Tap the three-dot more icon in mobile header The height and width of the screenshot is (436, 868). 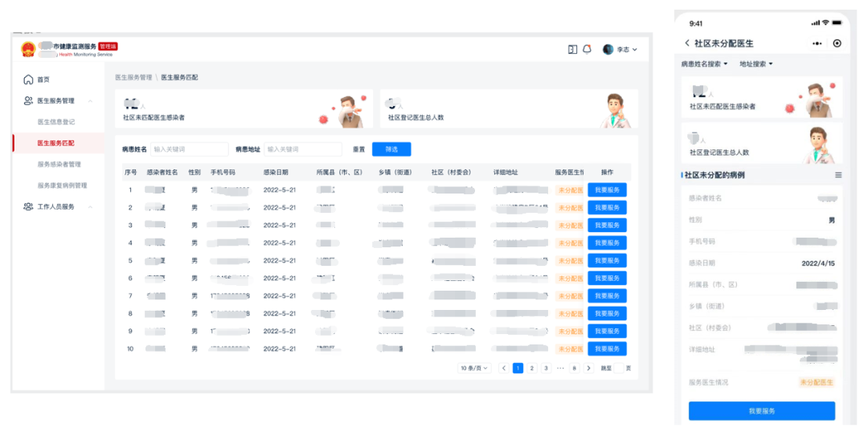pos(817,43)
